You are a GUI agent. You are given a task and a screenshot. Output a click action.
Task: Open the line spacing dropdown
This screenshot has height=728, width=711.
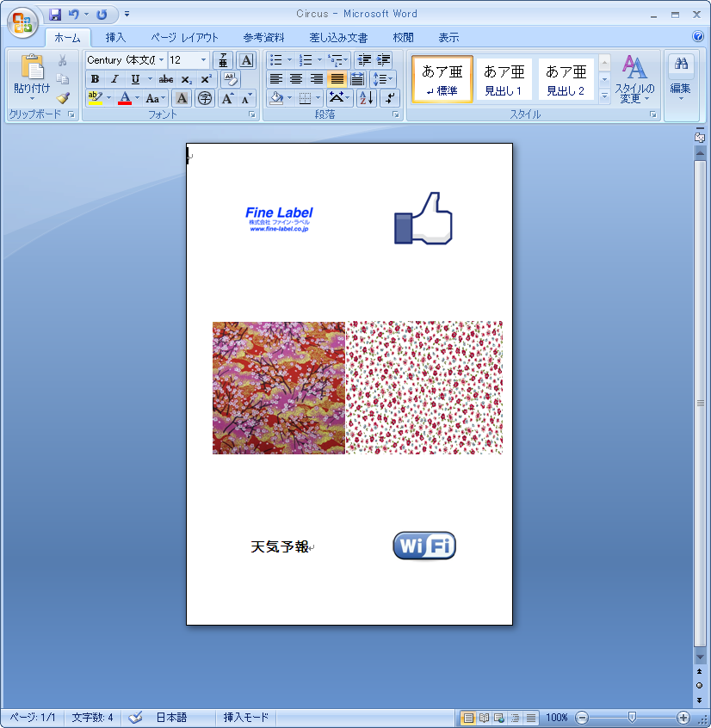click(383, 79)
